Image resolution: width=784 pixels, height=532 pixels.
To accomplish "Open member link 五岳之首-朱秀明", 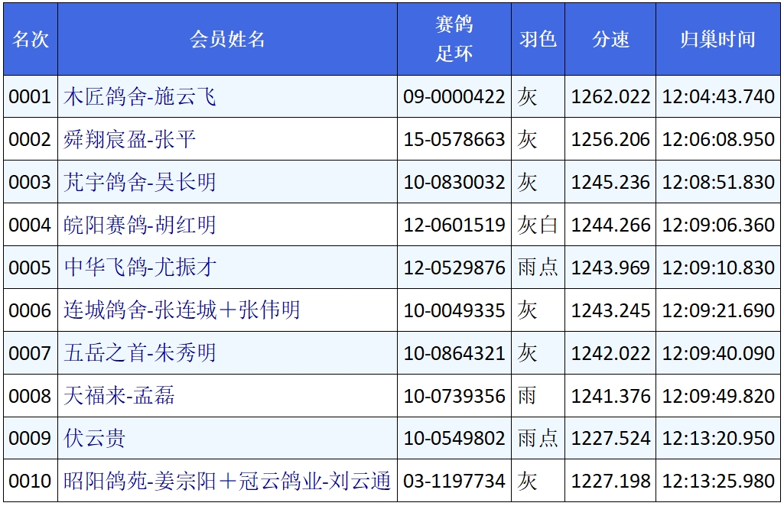I will coord(139,353).
